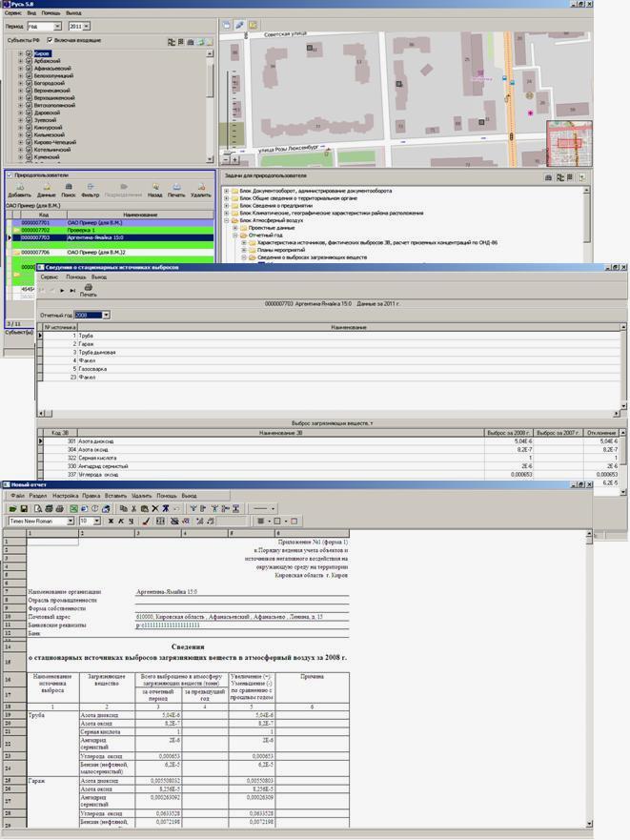Screen dimensions: 630x840
Task: Open the Период dropdown
Action: pyautogui.click(x=58, y=27)
